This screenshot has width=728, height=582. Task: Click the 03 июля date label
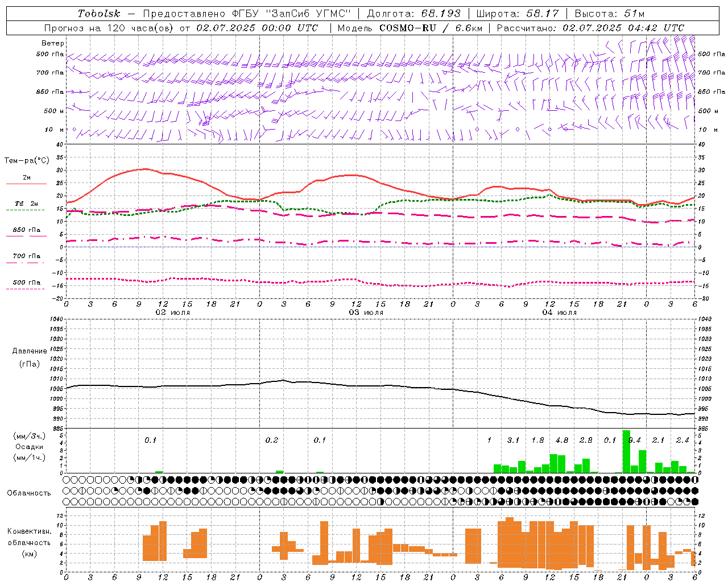[366, 312]
